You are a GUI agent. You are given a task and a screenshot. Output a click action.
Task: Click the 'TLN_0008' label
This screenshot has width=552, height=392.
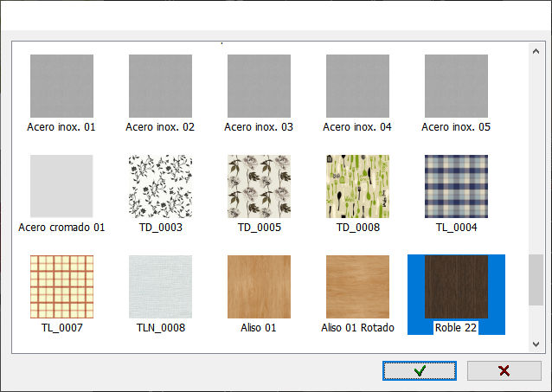coord(161,328)
